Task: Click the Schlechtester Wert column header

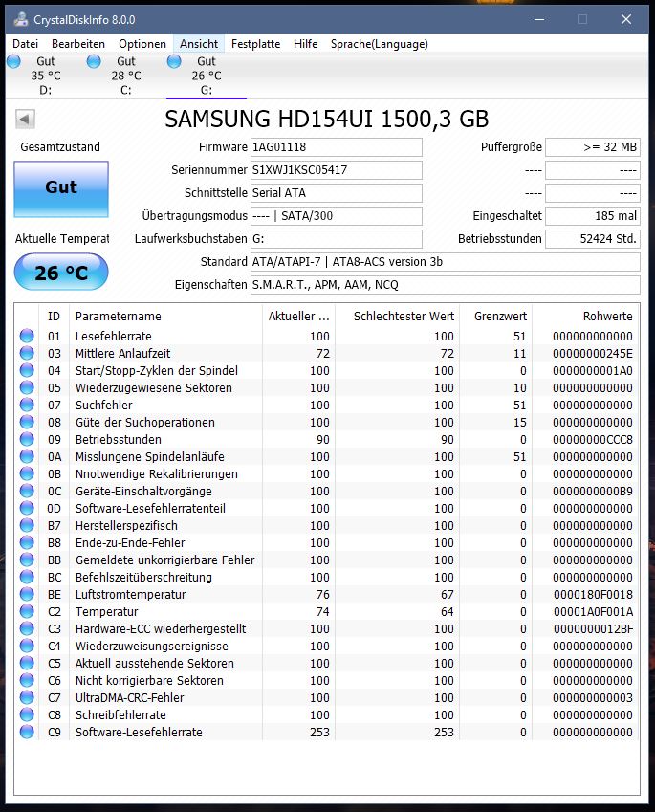Action: (x=398, y=316)
